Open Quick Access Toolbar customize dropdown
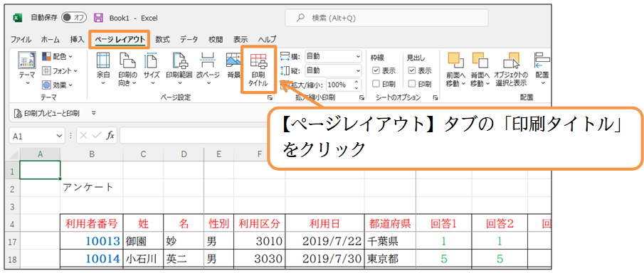 [94, 113]
